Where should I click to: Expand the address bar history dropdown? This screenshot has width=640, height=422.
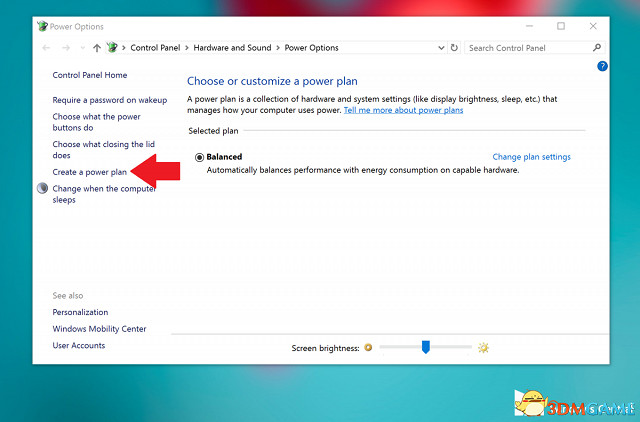click(x=441, y=48)
